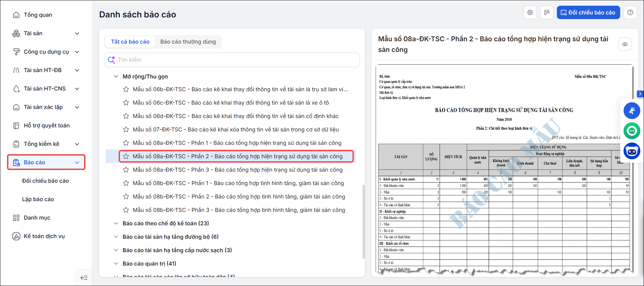
Task: Expand the Công cụ dụng cụ chevron
Action: (x=77, y=52)
